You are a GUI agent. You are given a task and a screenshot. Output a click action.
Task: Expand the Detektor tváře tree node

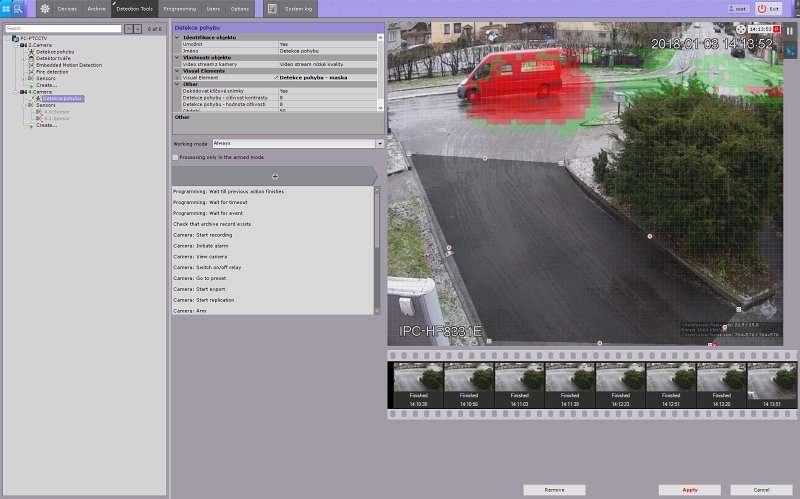(23, 58)
